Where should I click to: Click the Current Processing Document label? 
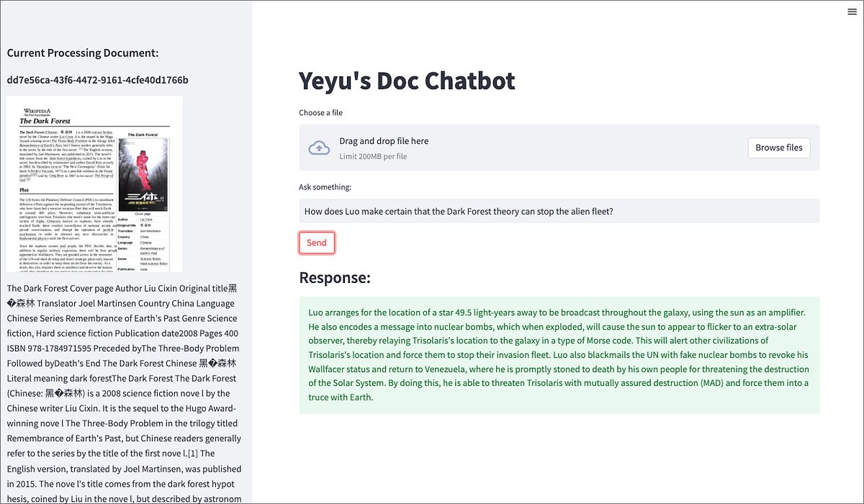tap(83, 53)
